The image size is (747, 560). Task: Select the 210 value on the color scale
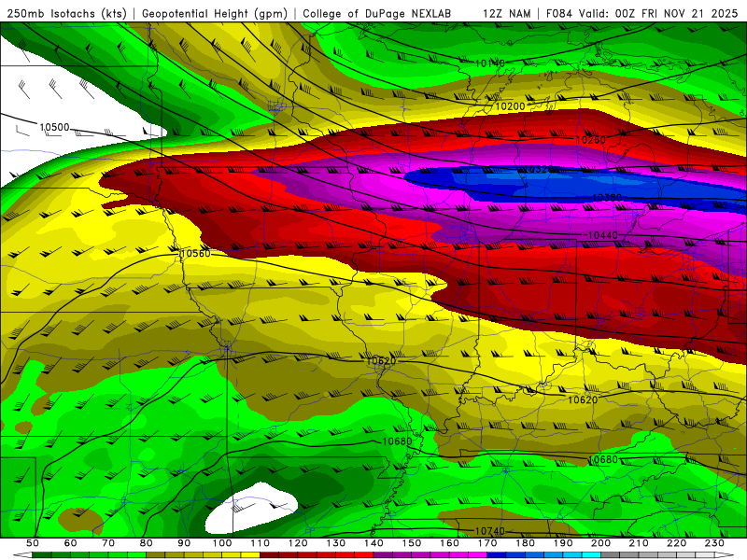(x=639, y=543)
